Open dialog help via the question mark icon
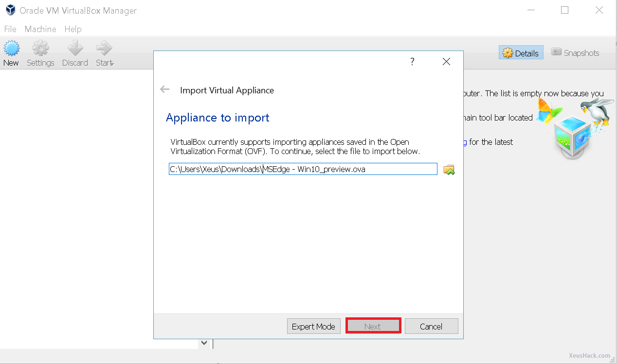617x364 pixels. pyautogui.click(x=412, y=61)
